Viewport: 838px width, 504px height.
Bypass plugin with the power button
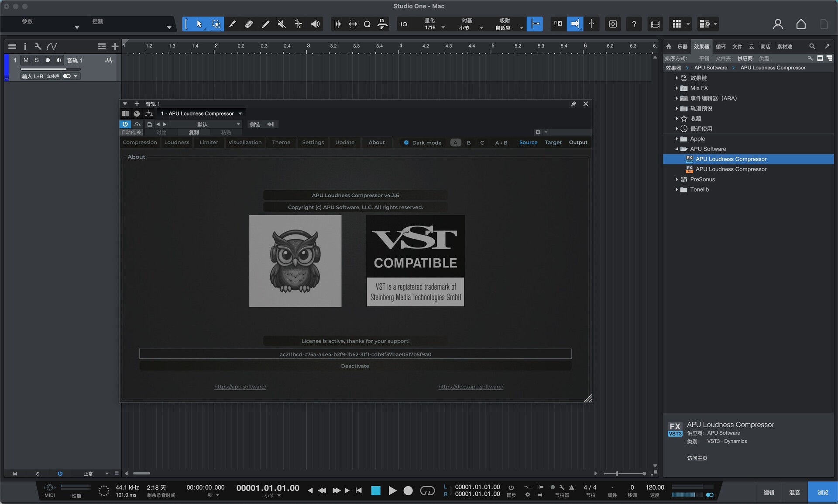point(125,124)
